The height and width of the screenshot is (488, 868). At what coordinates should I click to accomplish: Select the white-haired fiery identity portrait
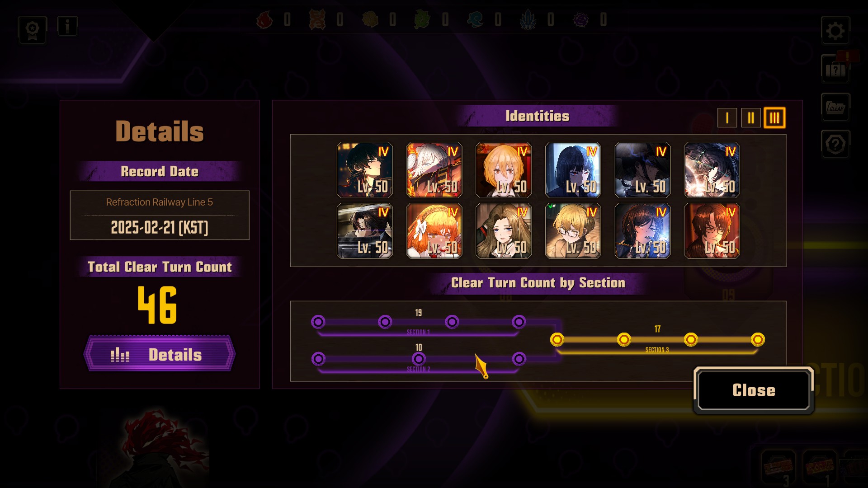point(434,170)
